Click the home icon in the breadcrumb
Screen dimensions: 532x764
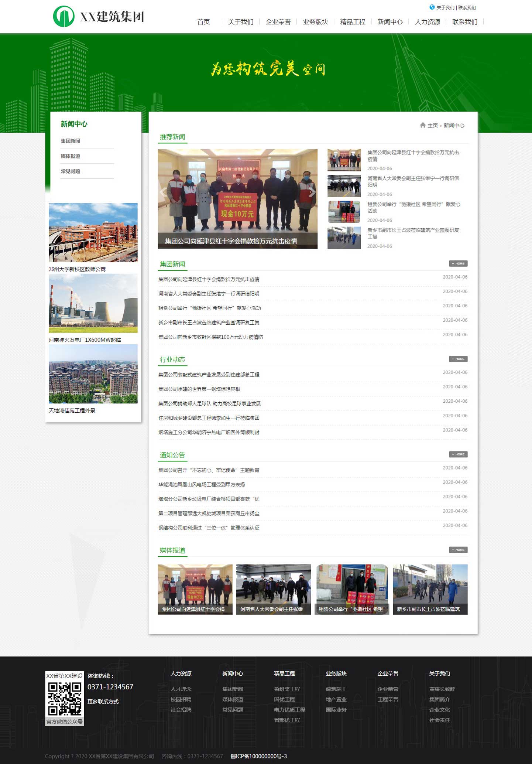click(423, 125)
